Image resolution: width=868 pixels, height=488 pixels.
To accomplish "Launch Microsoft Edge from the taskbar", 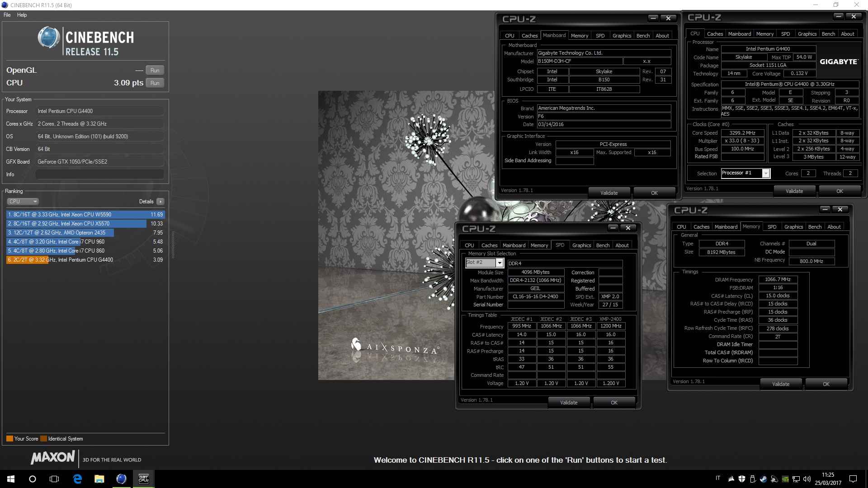I will pyautogui.click(x=77, y=479).
